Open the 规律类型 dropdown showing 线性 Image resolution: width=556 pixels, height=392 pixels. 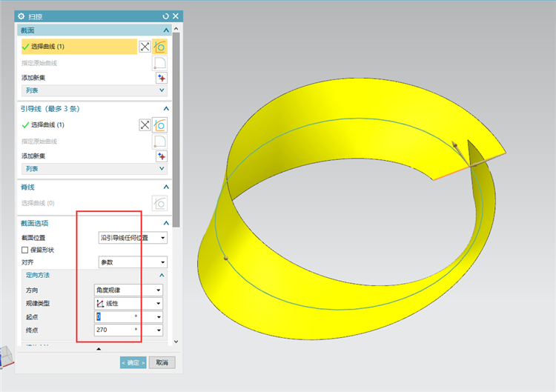click(128, 304)
